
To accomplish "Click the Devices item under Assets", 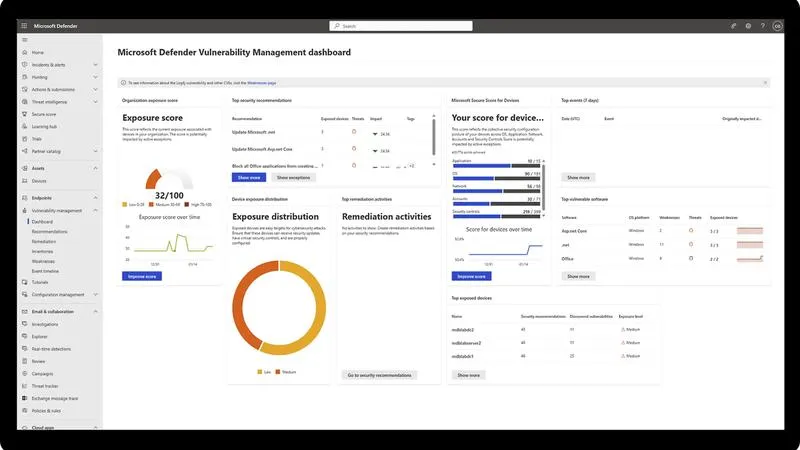I will pyautogui.click(x=39, y=181).
